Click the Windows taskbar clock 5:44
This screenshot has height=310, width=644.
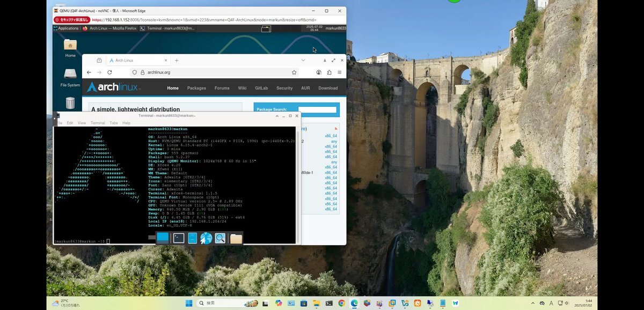pos(584,303)
